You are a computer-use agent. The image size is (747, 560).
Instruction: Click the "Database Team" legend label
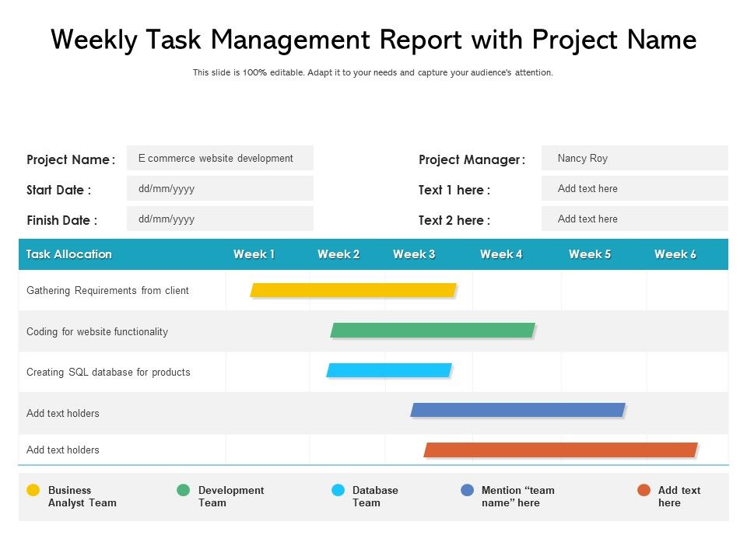click(x=375, y=496)
